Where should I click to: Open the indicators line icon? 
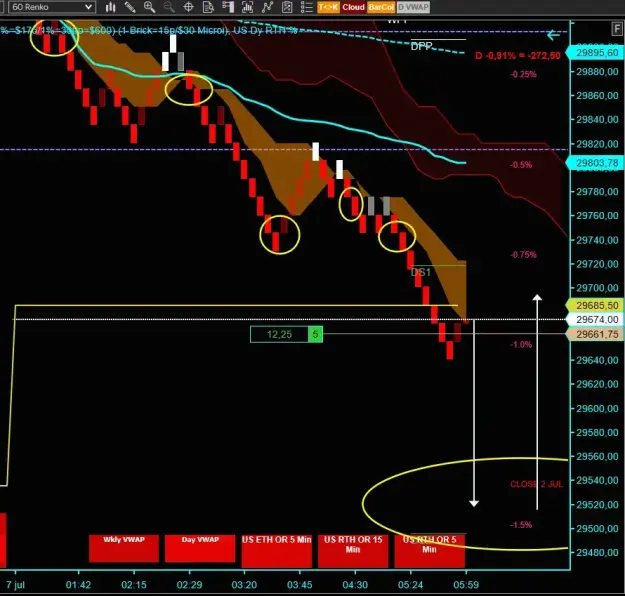[267, 7]
